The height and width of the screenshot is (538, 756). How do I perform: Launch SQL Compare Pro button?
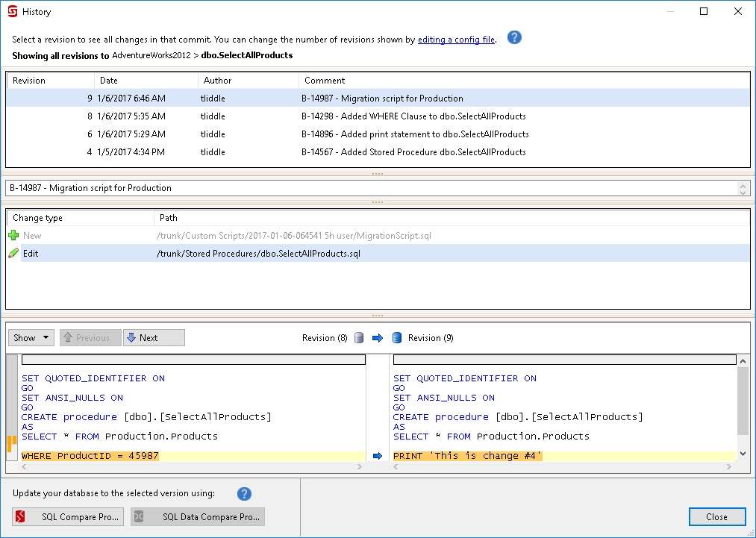coord(68,517)
